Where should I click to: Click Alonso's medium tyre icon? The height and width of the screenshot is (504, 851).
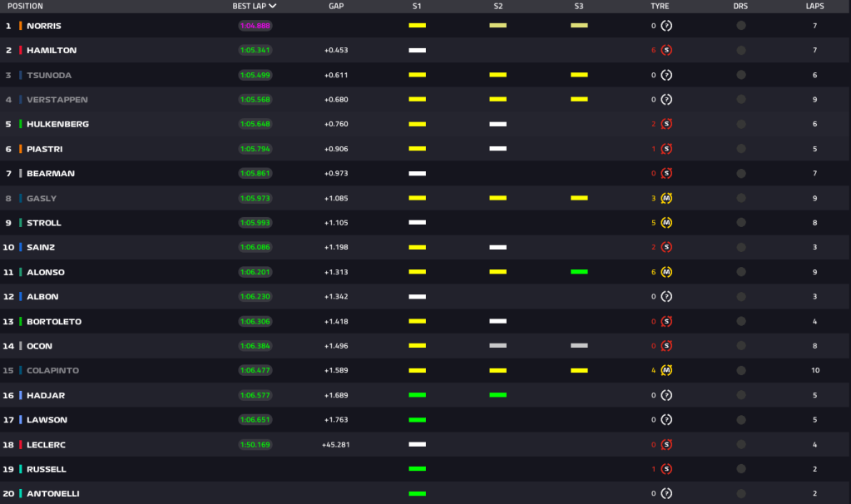[666, 272]
